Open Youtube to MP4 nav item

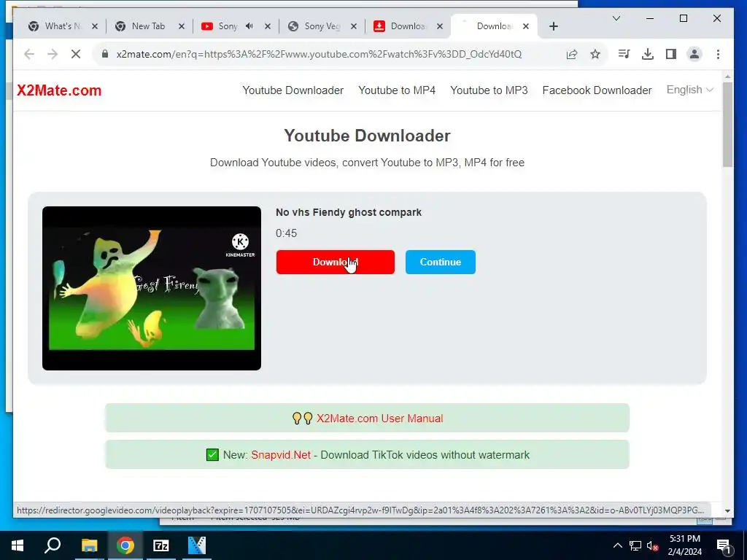[x=396, y=90]
